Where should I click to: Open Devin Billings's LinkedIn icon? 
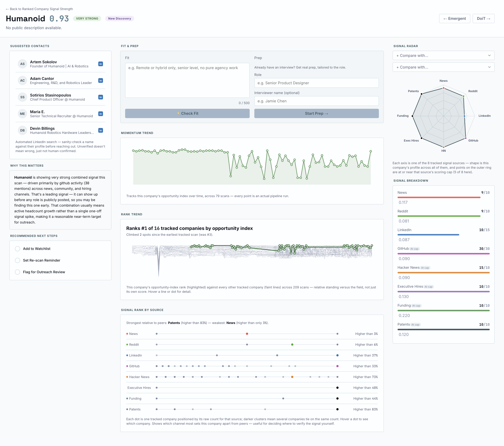(101, 130)
